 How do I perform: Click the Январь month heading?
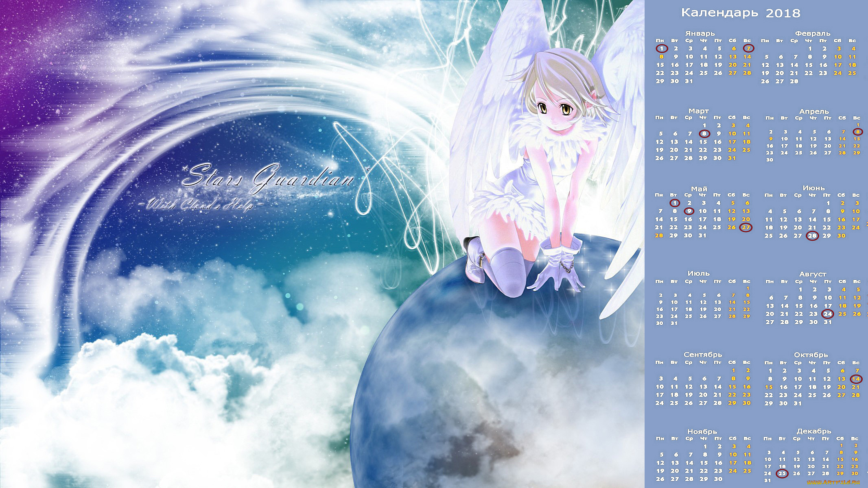tap(700, 33)
